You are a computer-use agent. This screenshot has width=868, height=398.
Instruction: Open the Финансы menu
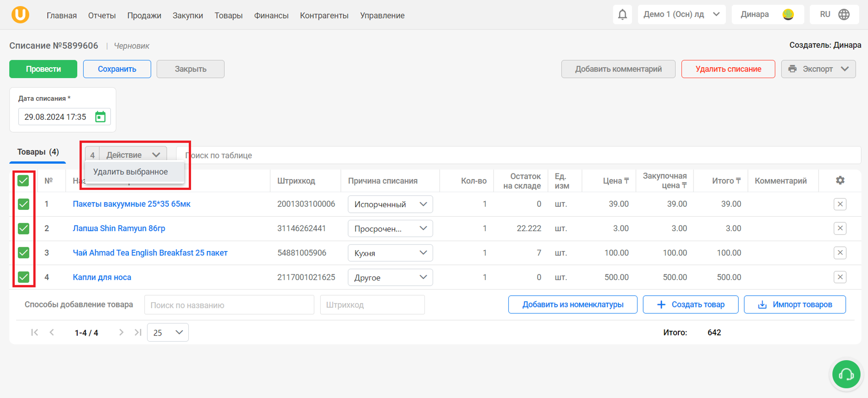point(271,16)
